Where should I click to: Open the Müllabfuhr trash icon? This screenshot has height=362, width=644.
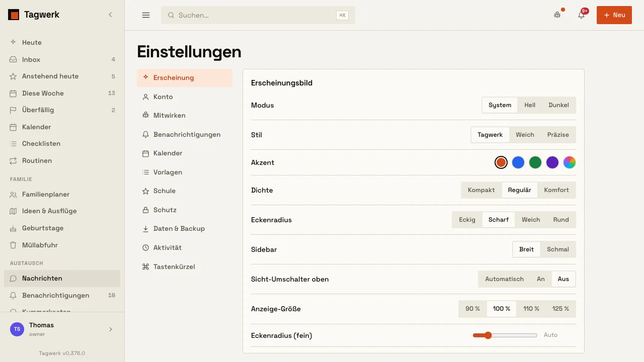tap(13, 245)
